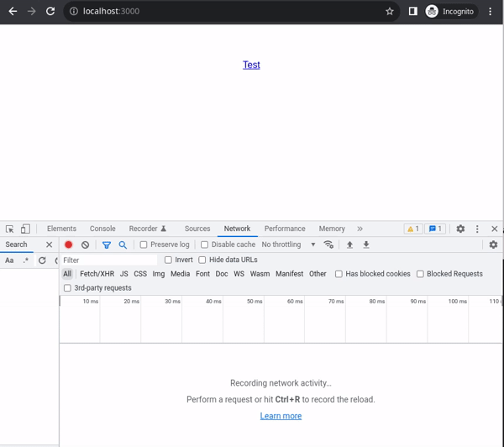504x447 pixels.
Task: Clear the network log
Action: pyautogui.click(x=85, y=245)
